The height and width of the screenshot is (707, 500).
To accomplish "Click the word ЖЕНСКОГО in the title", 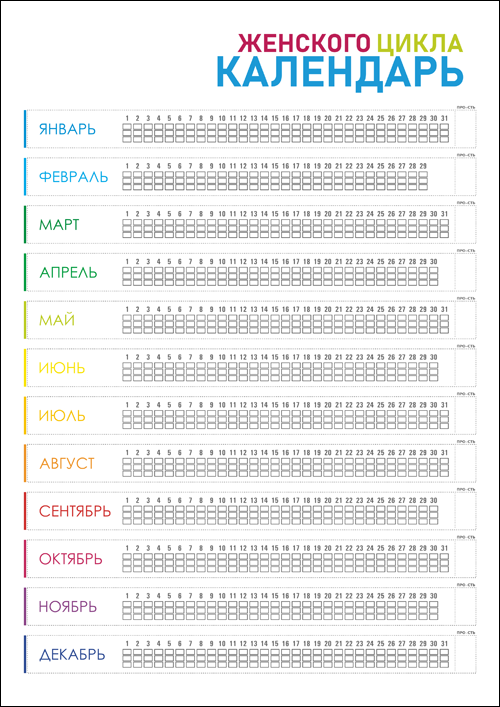I will 305,43.
